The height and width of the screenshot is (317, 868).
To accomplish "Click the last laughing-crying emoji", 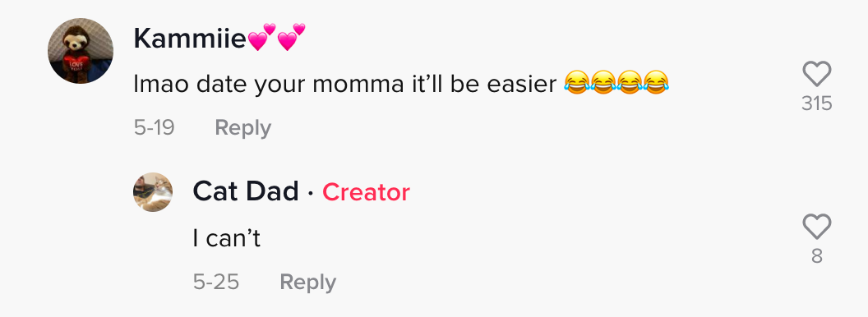I will tap(655, 83).
